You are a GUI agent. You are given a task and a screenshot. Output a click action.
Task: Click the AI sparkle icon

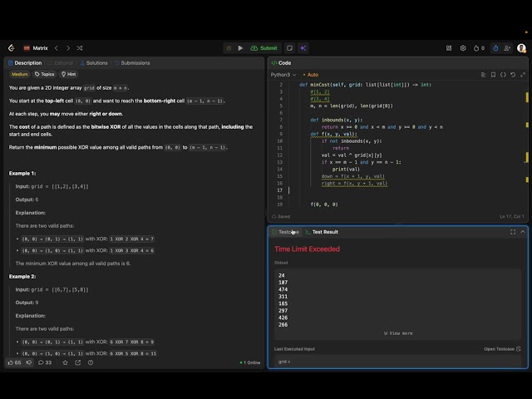point(303,48)
